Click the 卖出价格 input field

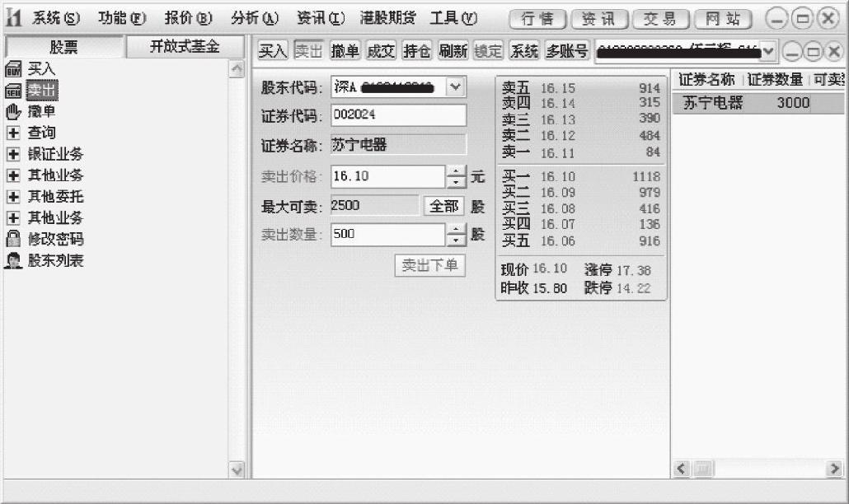click(x=388, y=176)
